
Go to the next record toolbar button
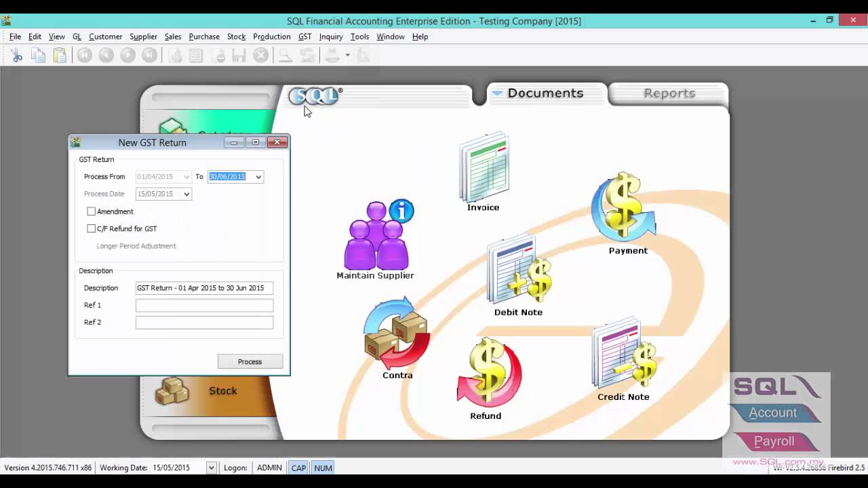(127, 56)
